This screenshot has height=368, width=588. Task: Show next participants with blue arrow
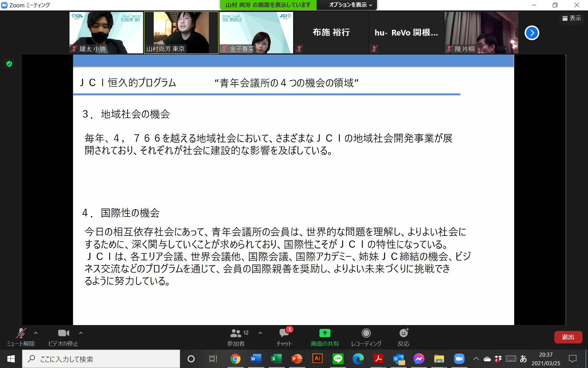click(532, 33)
